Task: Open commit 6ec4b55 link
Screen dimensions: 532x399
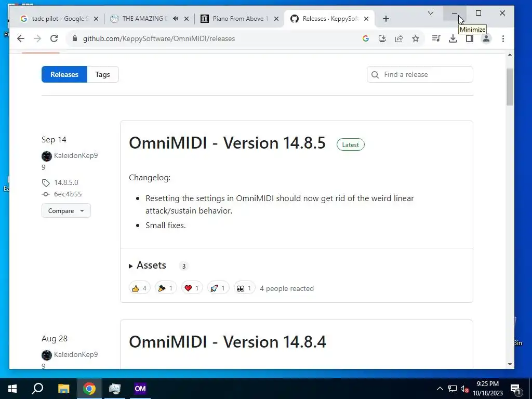Action: 68,194
